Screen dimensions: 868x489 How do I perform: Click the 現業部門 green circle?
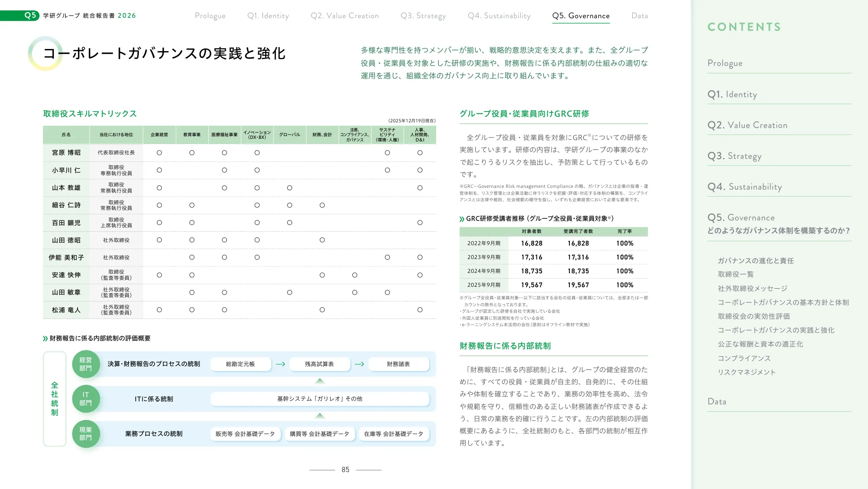tap(86, 434)
